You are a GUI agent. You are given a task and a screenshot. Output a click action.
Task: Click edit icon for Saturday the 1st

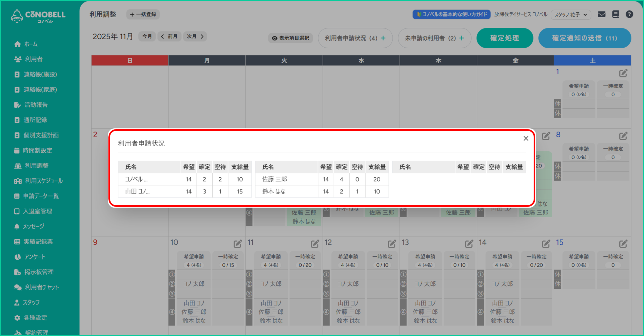point(623,73)
